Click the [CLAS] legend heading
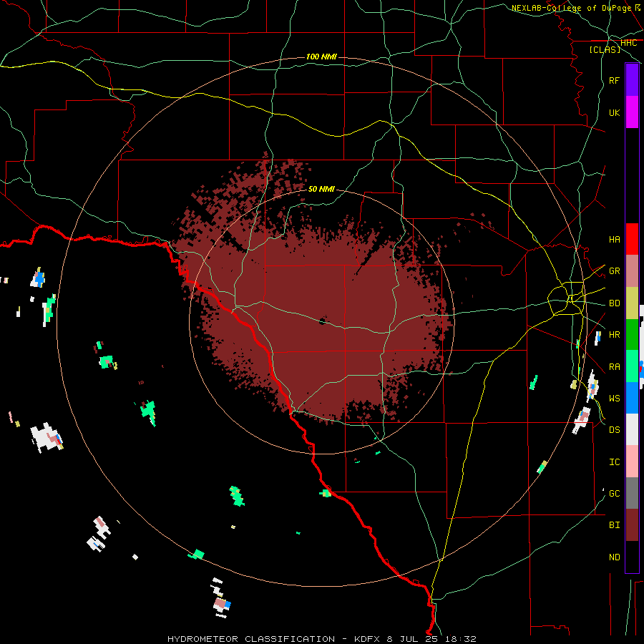Image resolution: width=644 pixels, height=644 pixels. point(605,49)
